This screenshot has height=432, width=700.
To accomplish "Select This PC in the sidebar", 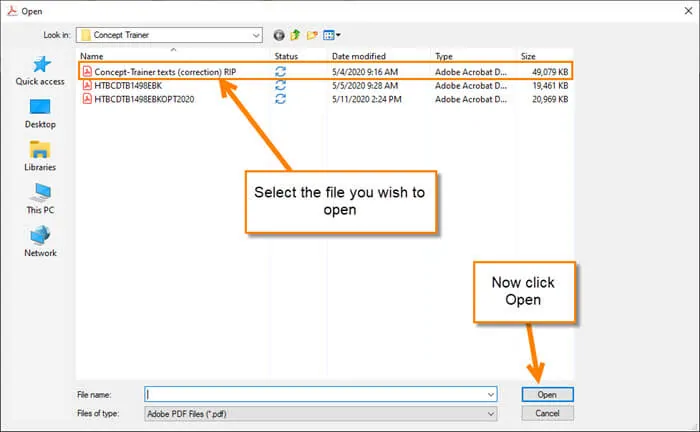I will coord(40,199).
